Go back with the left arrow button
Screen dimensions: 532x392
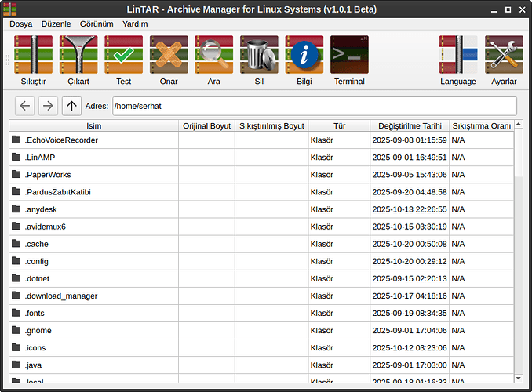click(x=25, y=106)
